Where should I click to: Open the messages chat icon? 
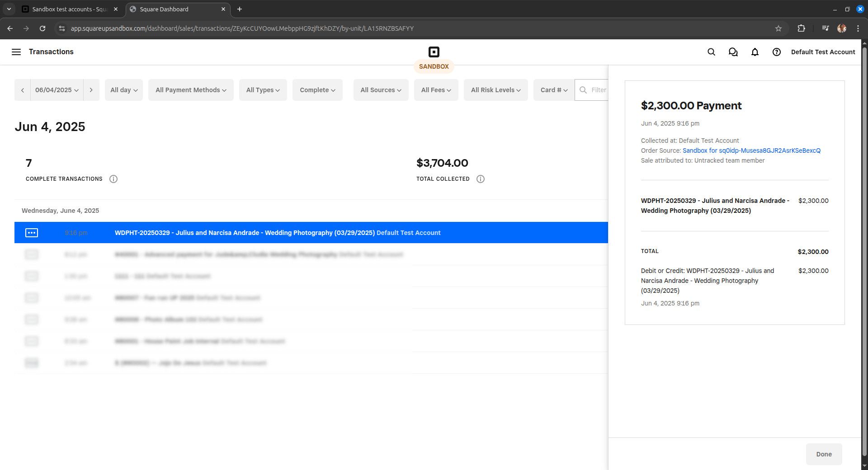click(733, 52)
